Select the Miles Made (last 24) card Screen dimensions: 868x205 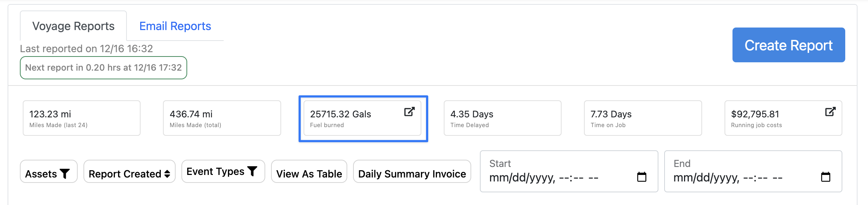[x=82, y=118]
